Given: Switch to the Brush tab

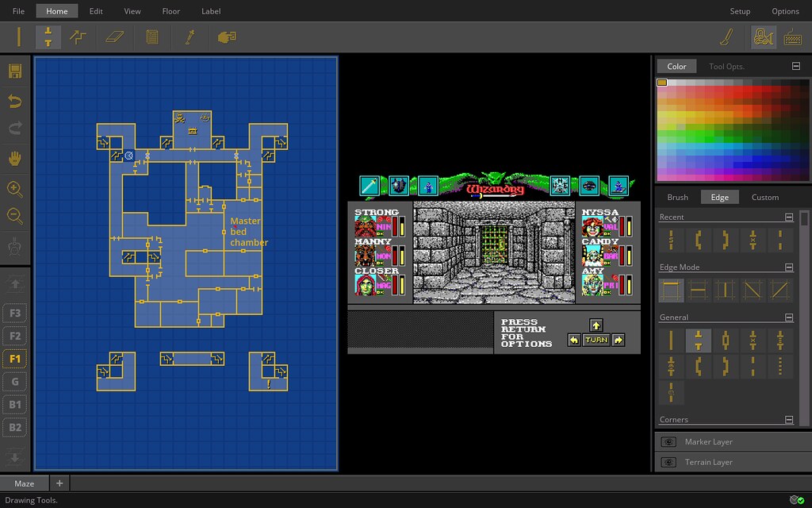Looking at the screenshot, I should tap(677, 197).
